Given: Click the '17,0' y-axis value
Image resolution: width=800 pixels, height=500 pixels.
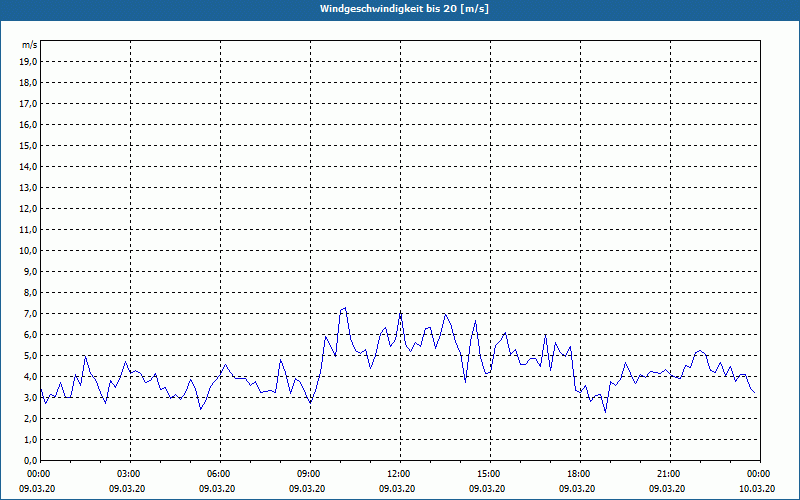Looking at the screenshot, I should click(x=28, y=104).
